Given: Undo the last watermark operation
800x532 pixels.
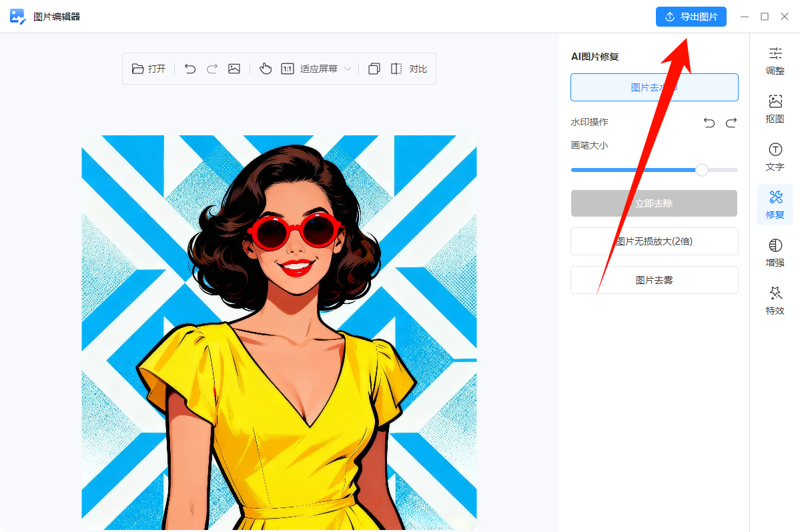Looking at the screenshot, I should [x=709, y=123].
